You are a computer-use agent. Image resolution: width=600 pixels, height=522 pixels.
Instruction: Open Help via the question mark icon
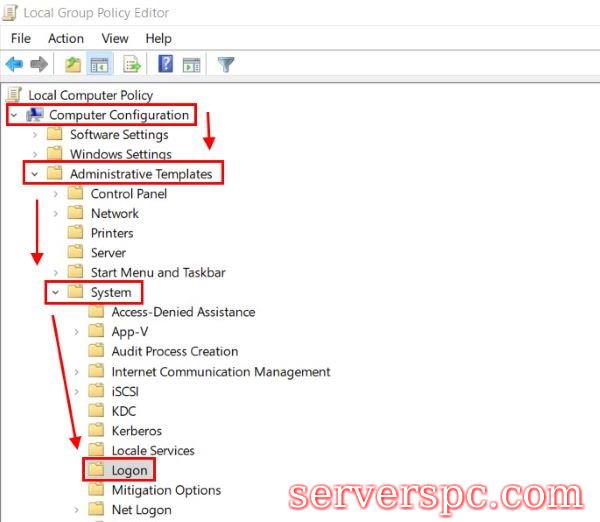click(x=165, y=65)
